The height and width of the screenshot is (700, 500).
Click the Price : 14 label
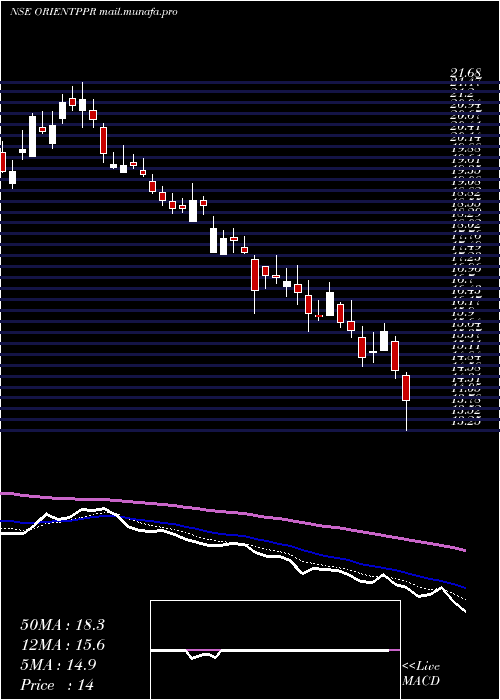pyautogui.click(x=57, y=684)
